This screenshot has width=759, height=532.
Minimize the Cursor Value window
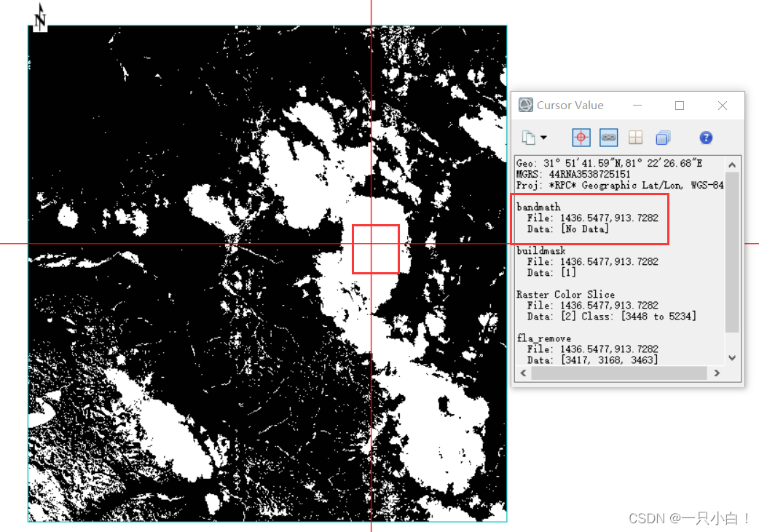(x=637, y=106)
